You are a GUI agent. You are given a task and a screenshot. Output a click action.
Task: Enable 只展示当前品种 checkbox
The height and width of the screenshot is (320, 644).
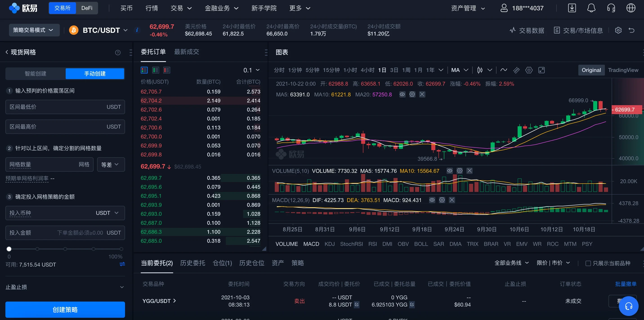pyautogui.click(x=588, y=263)
